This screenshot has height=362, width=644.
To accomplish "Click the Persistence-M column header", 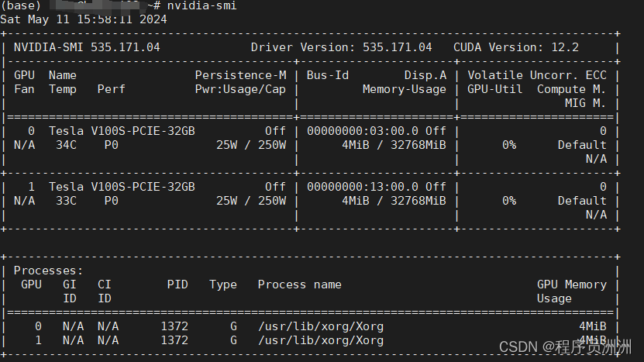I will (240, 75).
